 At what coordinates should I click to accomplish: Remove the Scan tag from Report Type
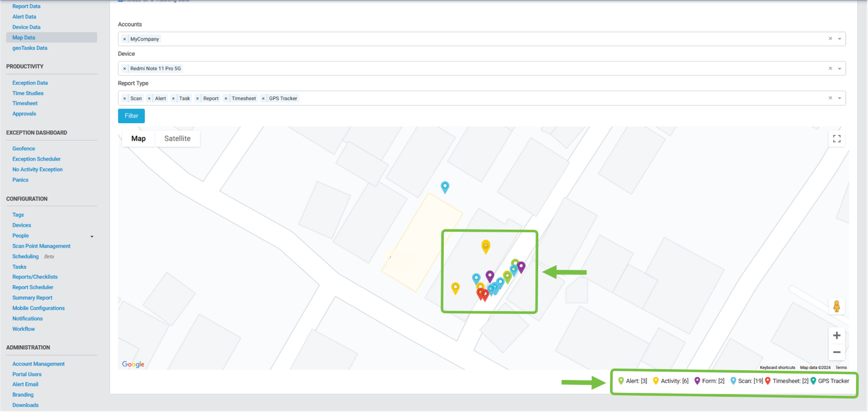[125, 99]
